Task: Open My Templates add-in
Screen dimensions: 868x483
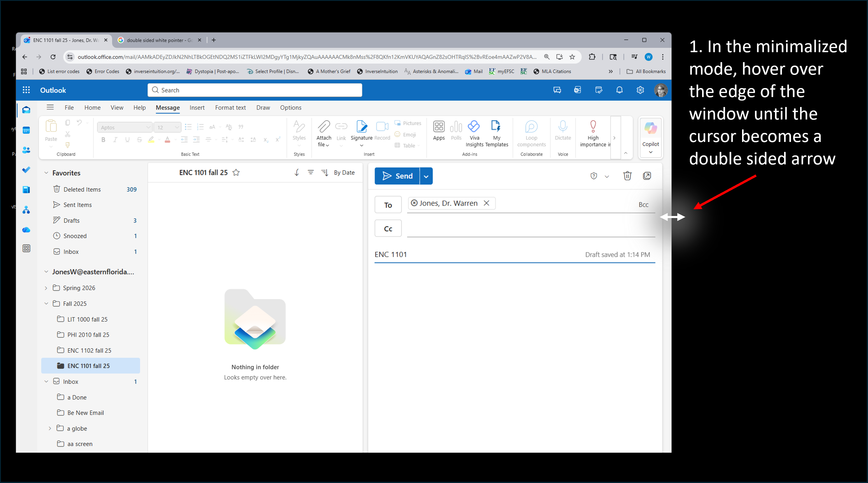Action: [x=496, y=127]
